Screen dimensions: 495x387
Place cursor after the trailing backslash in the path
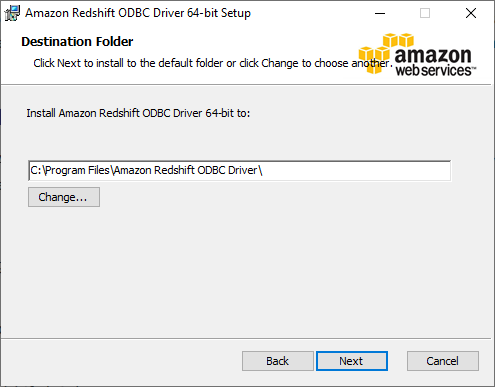click(264, 171)
